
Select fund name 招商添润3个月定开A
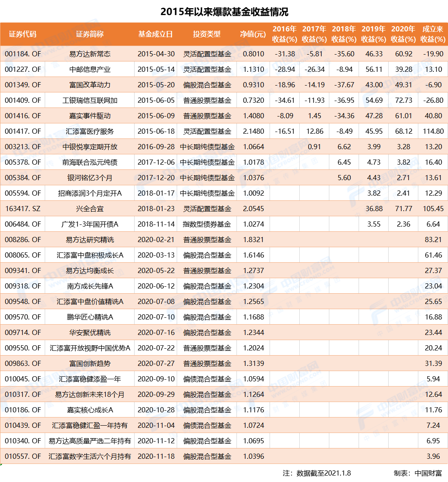[x=89, y=193]
